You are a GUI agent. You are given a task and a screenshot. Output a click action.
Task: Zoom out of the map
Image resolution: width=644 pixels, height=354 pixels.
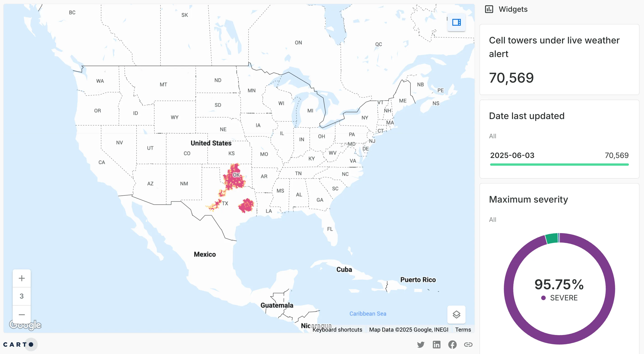22,314
